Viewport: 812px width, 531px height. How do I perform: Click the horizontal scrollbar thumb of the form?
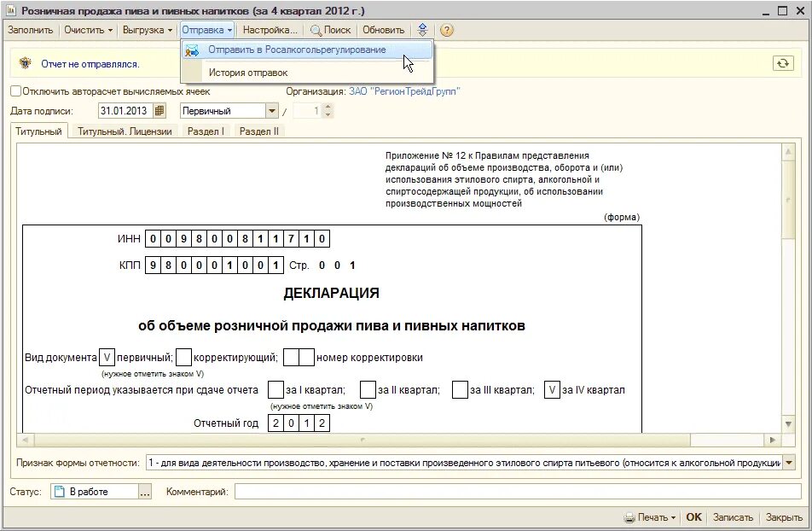[x=362, y=440]
